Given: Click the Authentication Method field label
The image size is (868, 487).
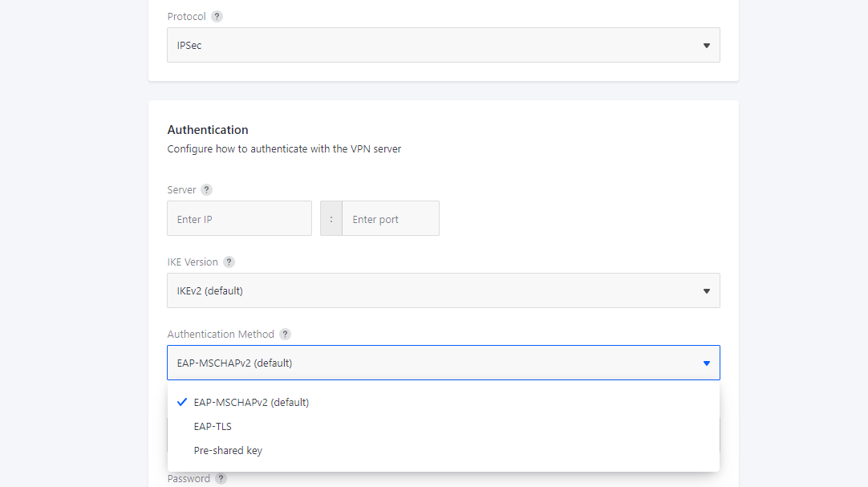Looking at the screenshot, I should [x=221, y=335].
